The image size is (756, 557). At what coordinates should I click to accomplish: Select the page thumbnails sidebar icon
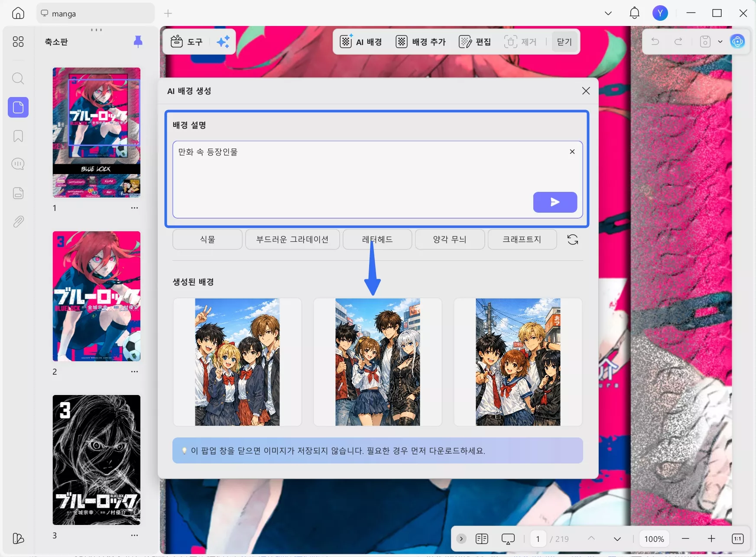18,107
